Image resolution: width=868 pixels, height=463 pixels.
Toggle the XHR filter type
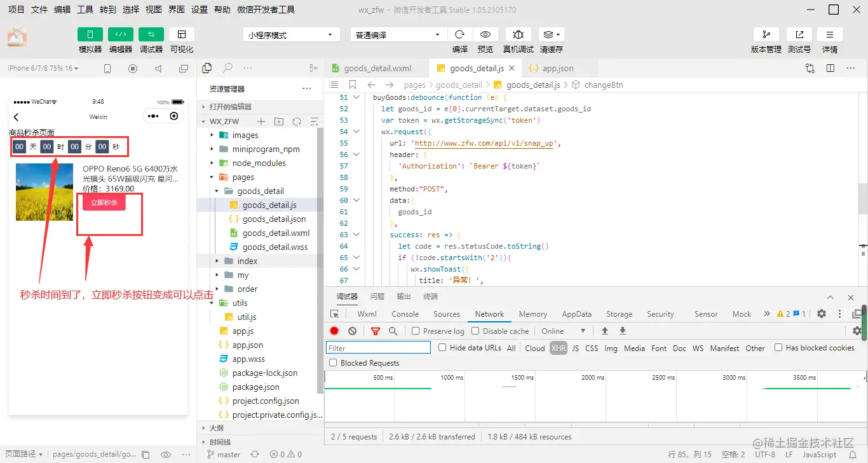559,348
